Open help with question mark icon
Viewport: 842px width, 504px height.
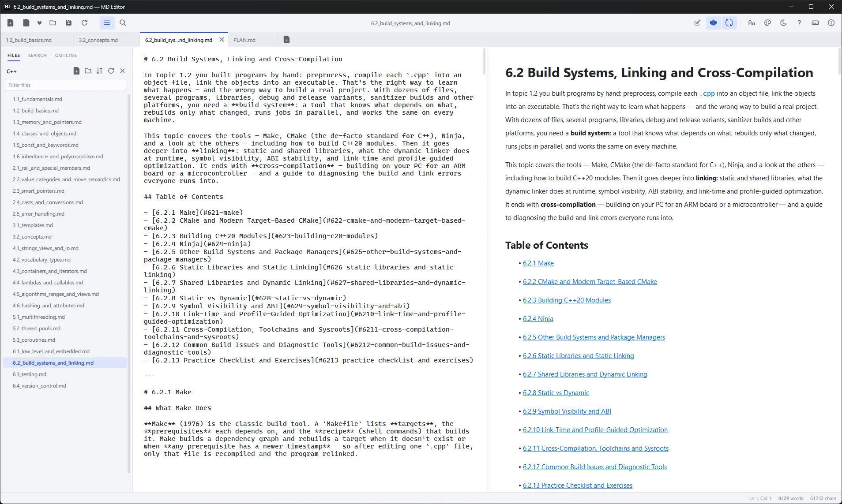tap(799, 23)
